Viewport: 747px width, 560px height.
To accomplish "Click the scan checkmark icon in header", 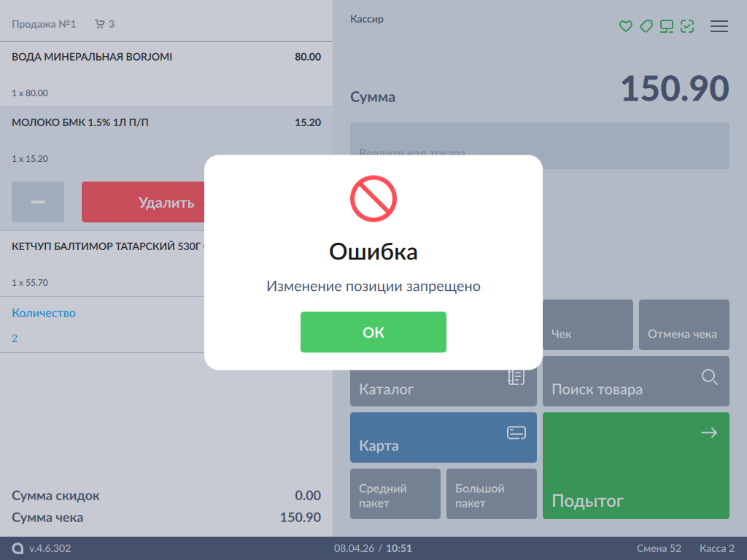I will click(686, 26).
